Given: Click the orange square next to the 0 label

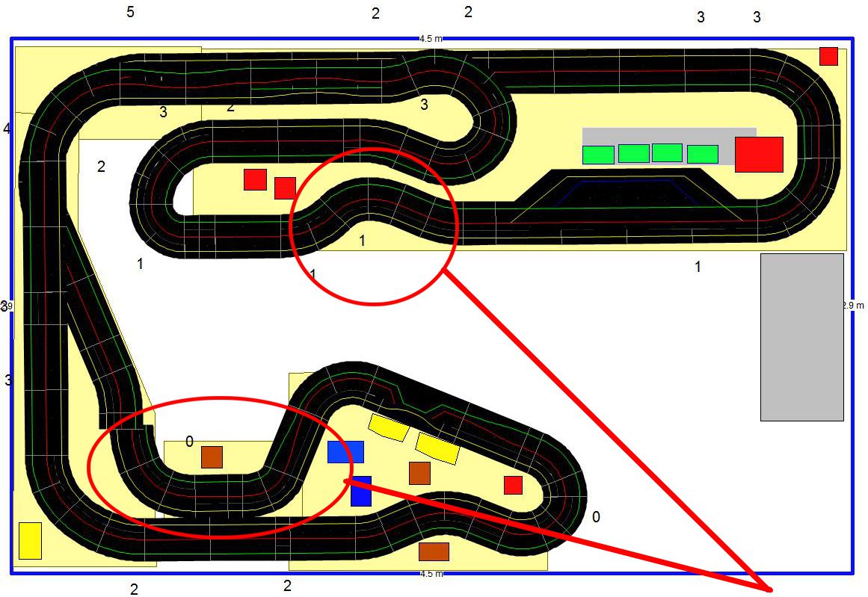Looking at the screenshot, I should click(x=212, y=457).
